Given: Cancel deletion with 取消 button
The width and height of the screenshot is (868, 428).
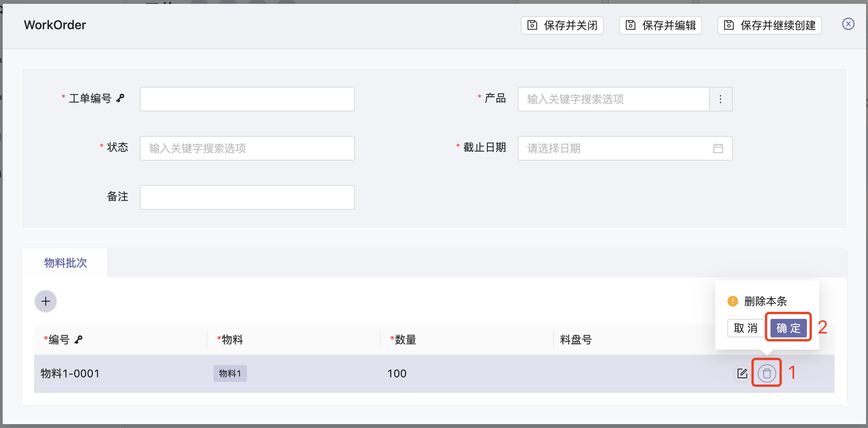Looking at the screenshot, I should pos(745,328).
